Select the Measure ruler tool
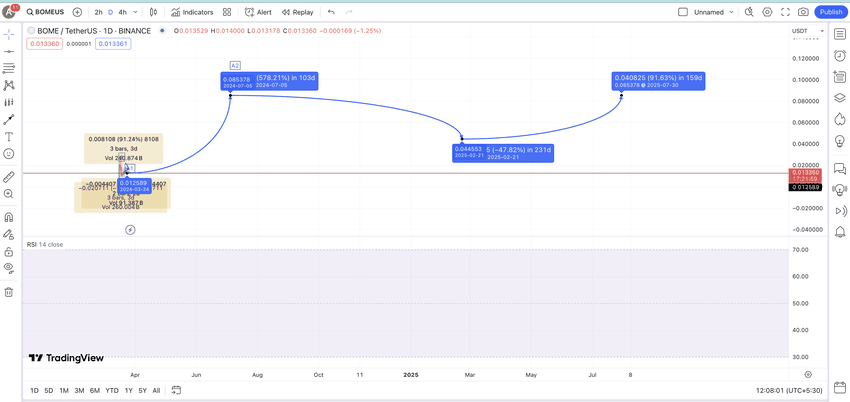This screenshot has width=850, height=402. pyautogui.click(x=9, y=177)
